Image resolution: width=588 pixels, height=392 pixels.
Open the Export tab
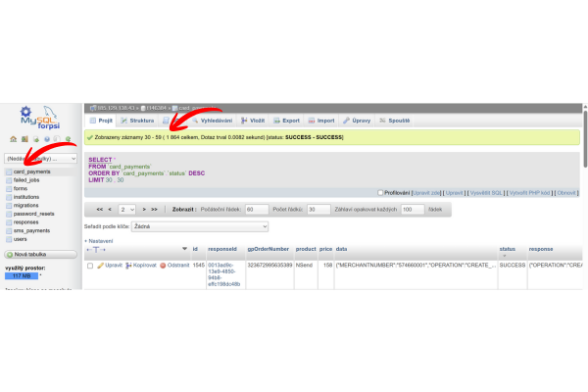286,120
